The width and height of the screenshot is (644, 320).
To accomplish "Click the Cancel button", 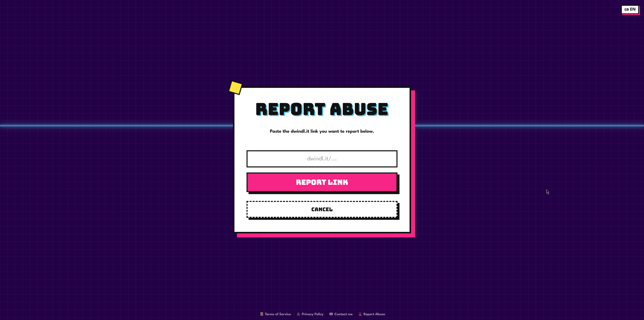I will click(322, 209).
